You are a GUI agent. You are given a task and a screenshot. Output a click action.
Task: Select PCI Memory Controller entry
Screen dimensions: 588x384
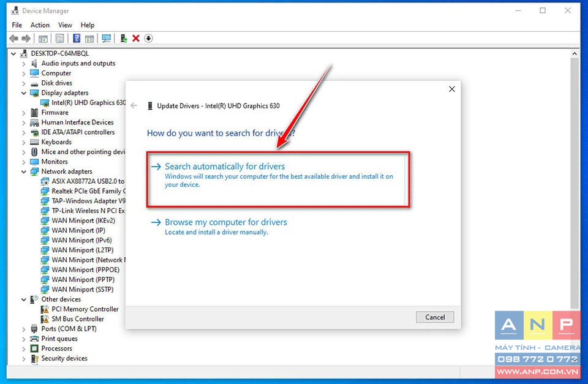pyautogui.click(x=85, y=309)
